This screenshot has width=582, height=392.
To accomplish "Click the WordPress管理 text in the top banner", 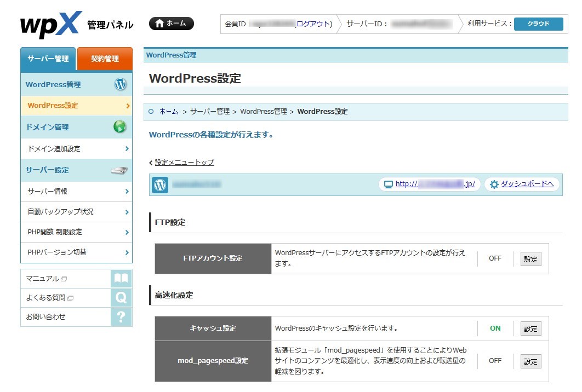I will click(x=172, y=55).
